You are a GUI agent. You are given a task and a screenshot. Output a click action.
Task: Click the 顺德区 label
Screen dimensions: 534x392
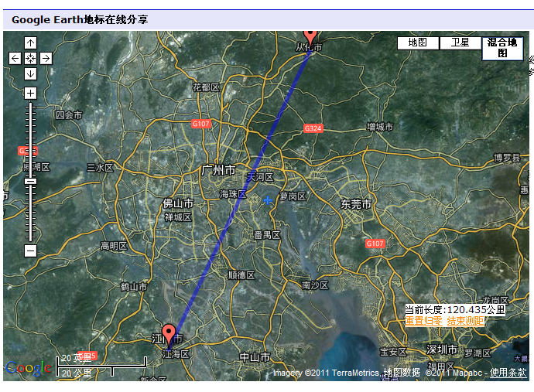(241, 275)
